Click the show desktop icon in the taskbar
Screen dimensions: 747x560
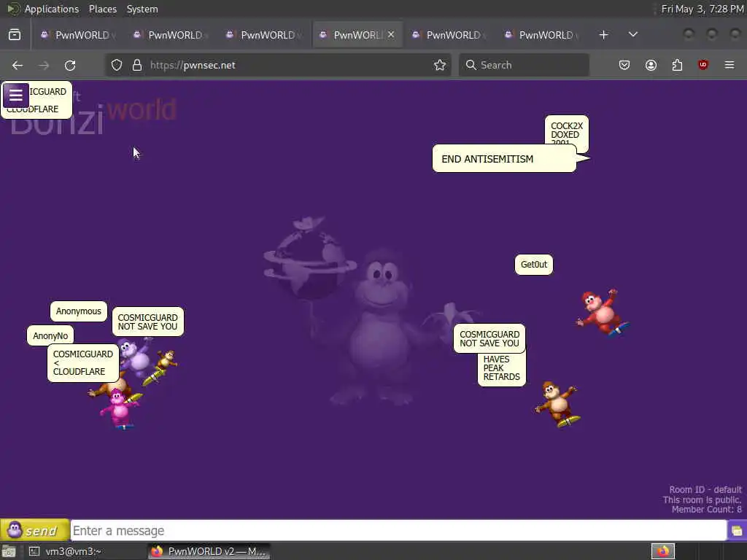(9, 551)
